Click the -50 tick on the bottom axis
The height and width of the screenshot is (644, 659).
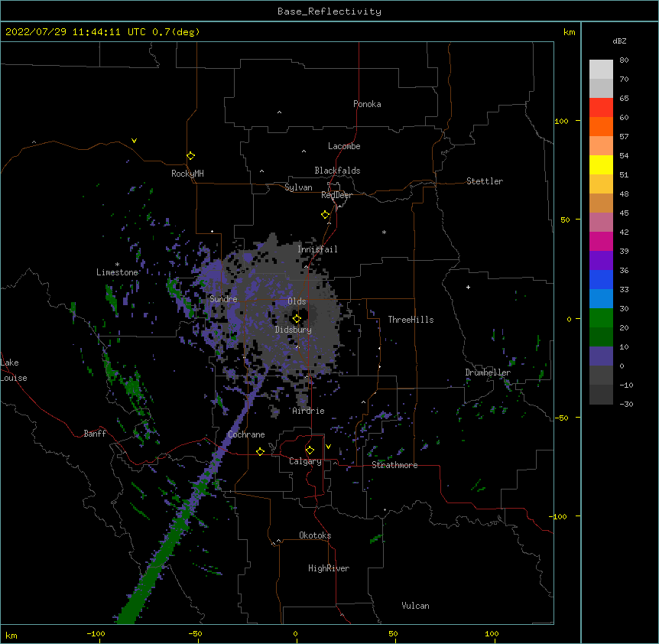[195, 634]
